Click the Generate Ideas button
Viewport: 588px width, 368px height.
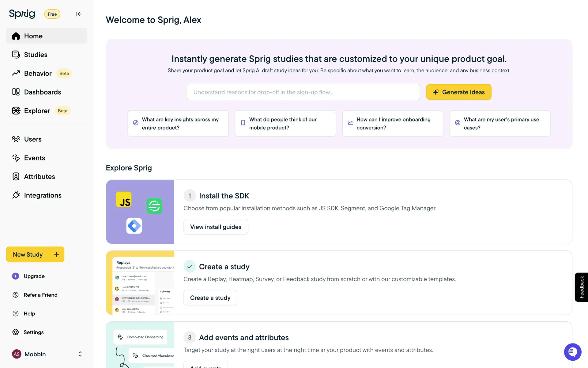click(458, 92)
